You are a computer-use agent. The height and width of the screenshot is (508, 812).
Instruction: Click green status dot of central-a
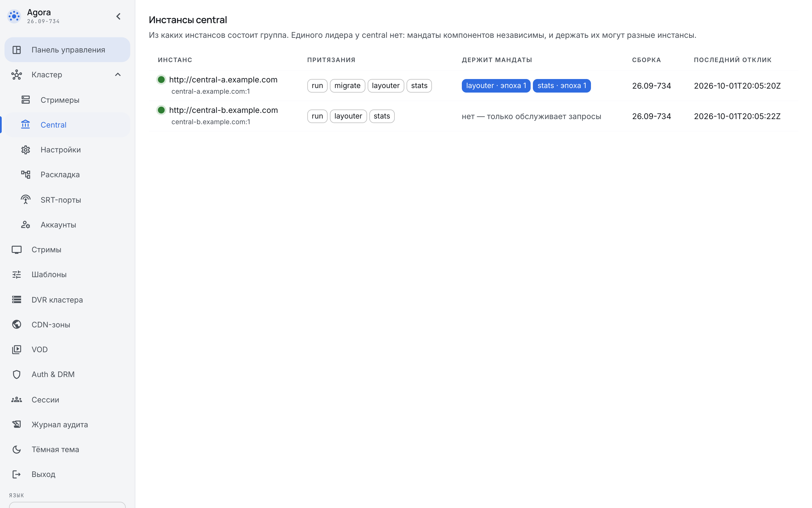161,80
